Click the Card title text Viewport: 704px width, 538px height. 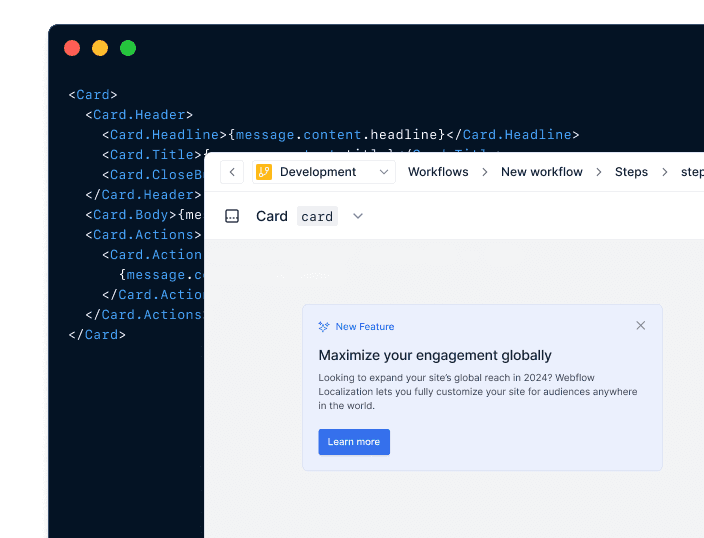(x=272, y=216)
